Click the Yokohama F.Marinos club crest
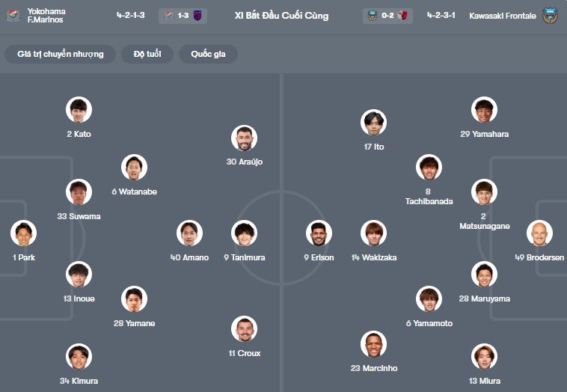The height and width of the screenshot is (392, 567). tap(13, 15)
